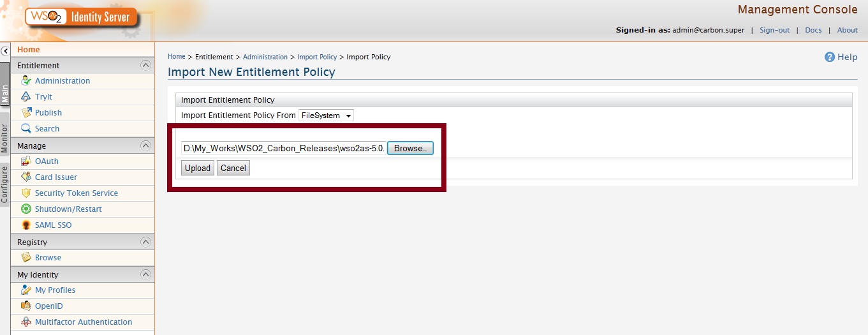The image size is (868, 335).
Task: Click the Card Issuer icon
Action: pos(26,177)
